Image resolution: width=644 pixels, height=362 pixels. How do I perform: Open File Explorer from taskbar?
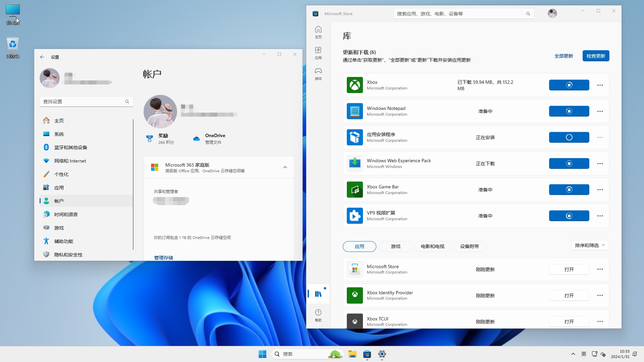(352, 354)
